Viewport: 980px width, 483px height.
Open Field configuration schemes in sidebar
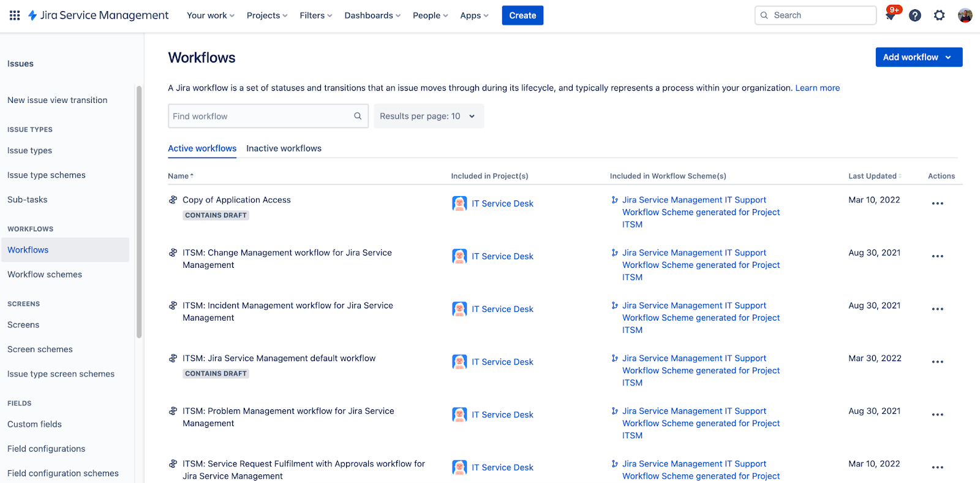point(63,473)
